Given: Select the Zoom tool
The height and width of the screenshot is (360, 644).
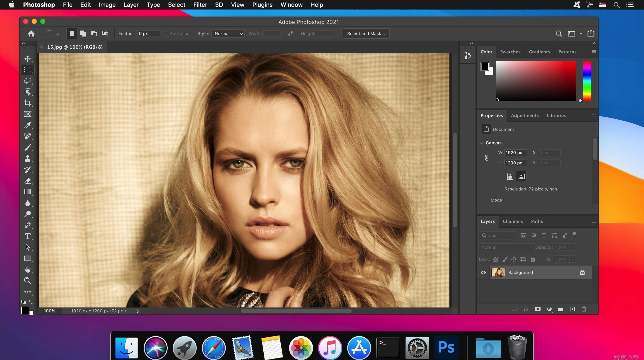Looking at the screenshot, I should point(27,281).
